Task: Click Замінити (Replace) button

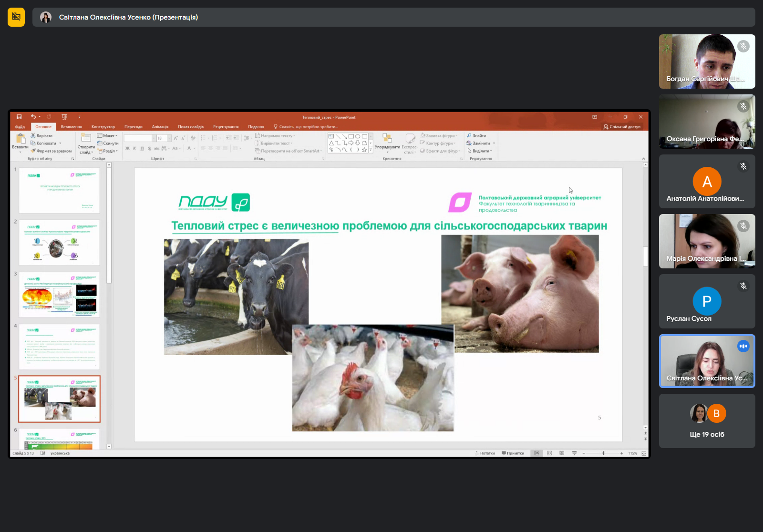Action: point(479,143)
